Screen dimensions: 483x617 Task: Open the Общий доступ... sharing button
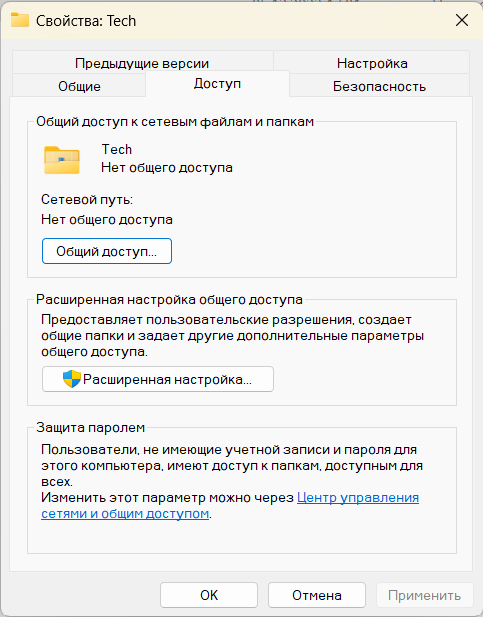tap(107, 251)
